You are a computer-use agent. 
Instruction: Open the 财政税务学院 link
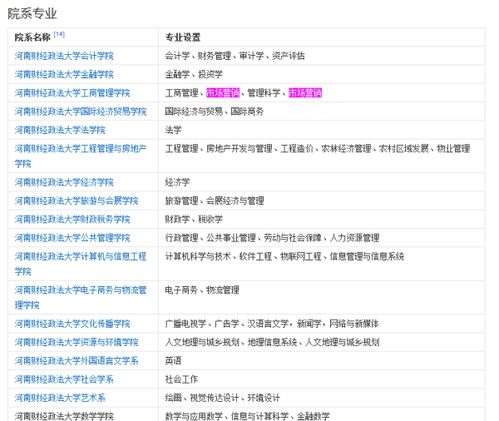(x=72, y=219)
